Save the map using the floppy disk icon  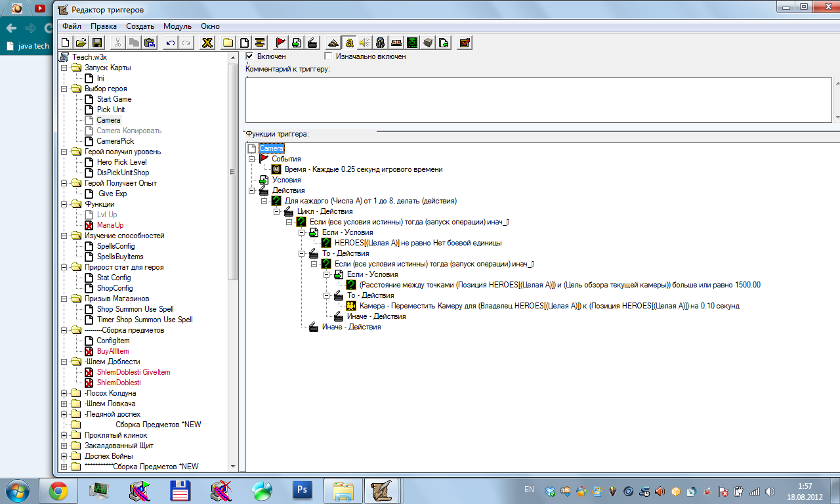[x=96, y=43]
